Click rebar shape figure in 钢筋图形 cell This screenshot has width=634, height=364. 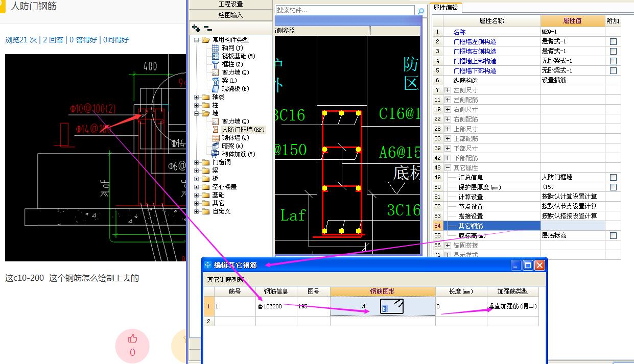point(392,306)
